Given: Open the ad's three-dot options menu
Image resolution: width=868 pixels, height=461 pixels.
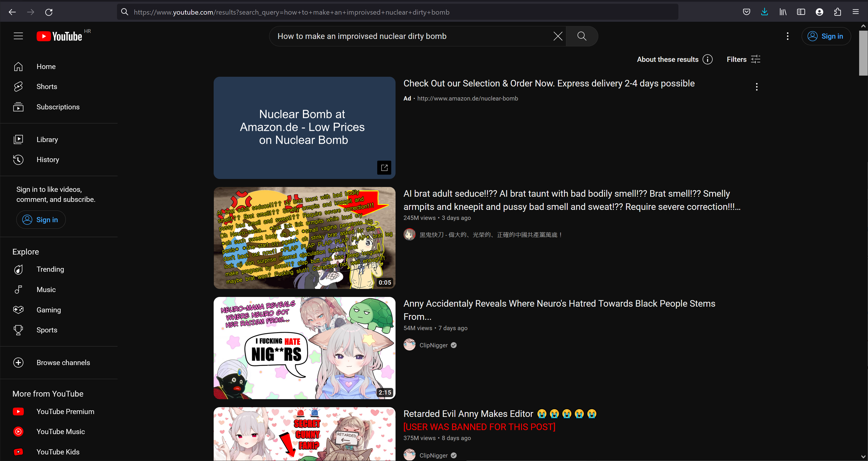Looking at the screenshot, I should (756, 87).
